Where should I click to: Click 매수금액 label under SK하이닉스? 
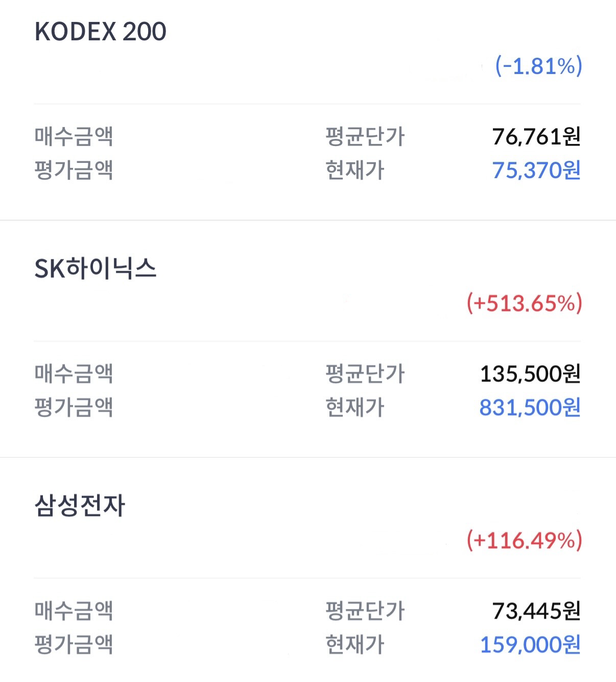74,374
